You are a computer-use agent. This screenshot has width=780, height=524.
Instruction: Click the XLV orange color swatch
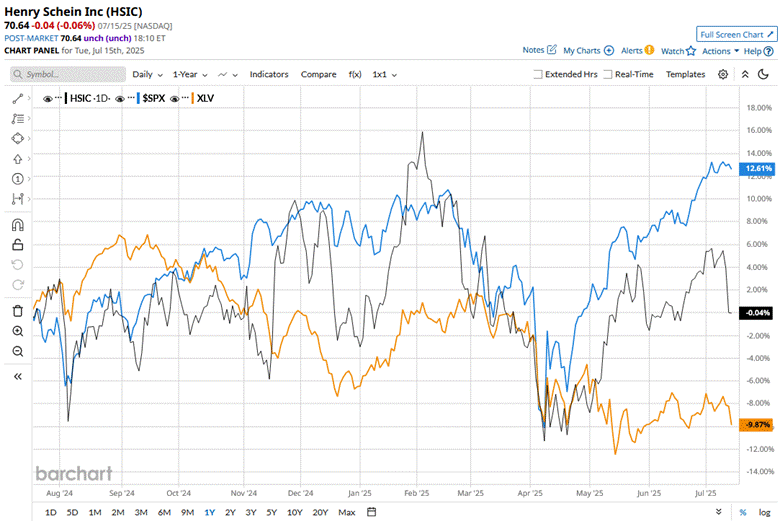coord(193,98)
